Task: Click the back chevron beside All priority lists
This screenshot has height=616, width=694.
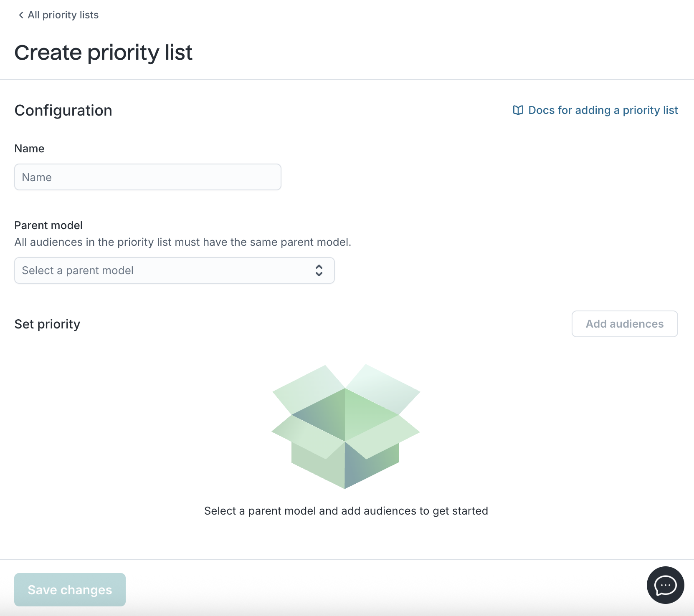Action: 21,15
